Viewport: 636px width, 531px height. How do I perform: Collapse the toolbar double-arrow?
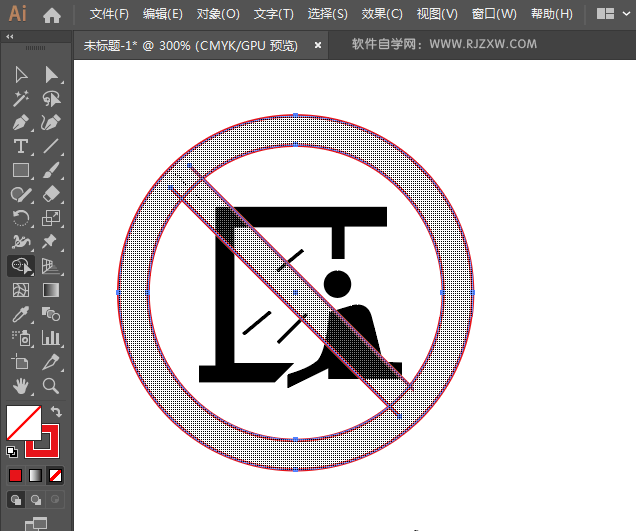click(x=10, y=37)
